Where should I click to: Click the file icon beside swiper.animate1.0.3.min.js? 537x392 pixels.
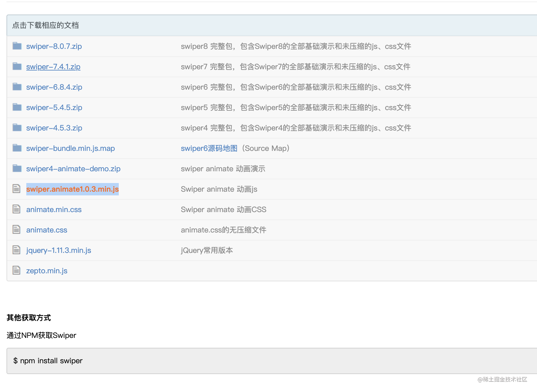(16, 189)
